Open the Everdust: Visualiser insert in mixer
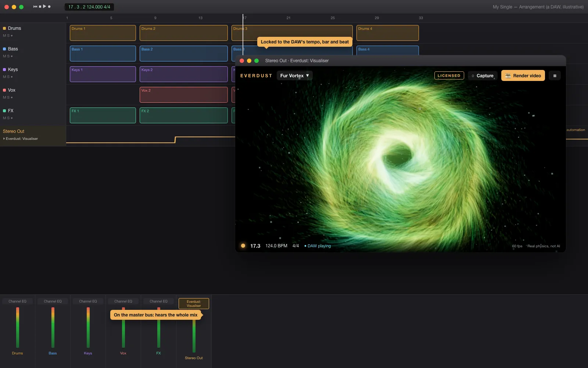 pyautogui.click(x=194, y=304)
